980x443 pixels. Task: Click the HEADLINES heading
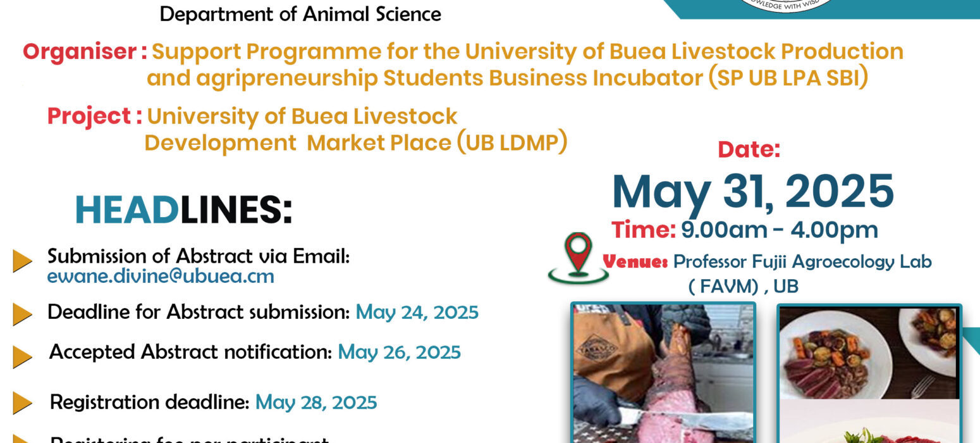184,211
